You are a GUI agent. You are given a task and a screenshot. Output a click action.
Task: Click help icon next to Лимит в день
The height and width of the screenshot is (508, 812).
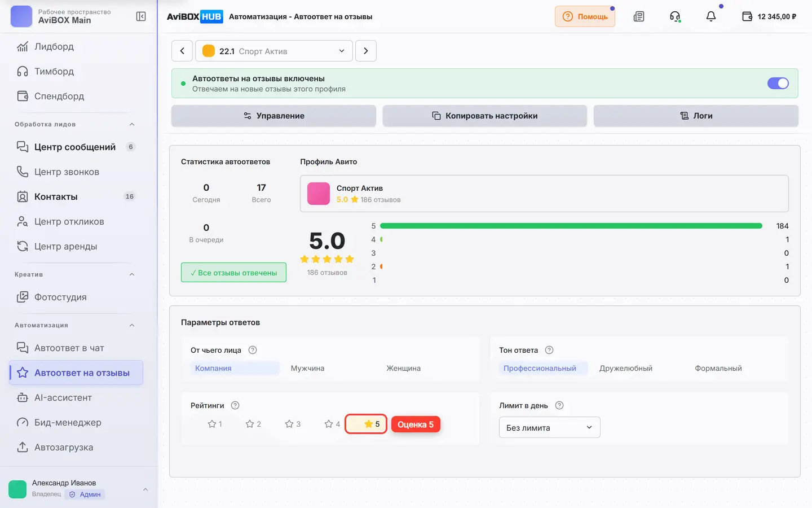point(559,405)
